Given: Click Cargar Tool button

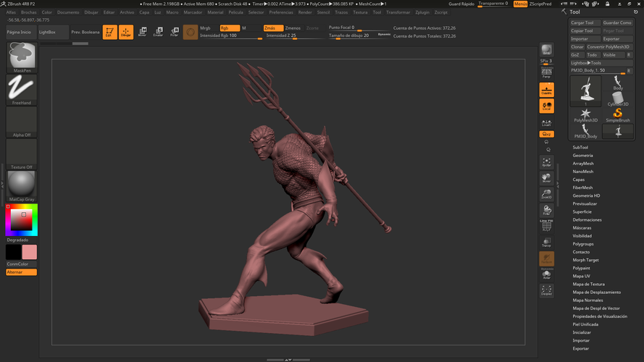Looking at the screenshot, I should pos(585,22).
